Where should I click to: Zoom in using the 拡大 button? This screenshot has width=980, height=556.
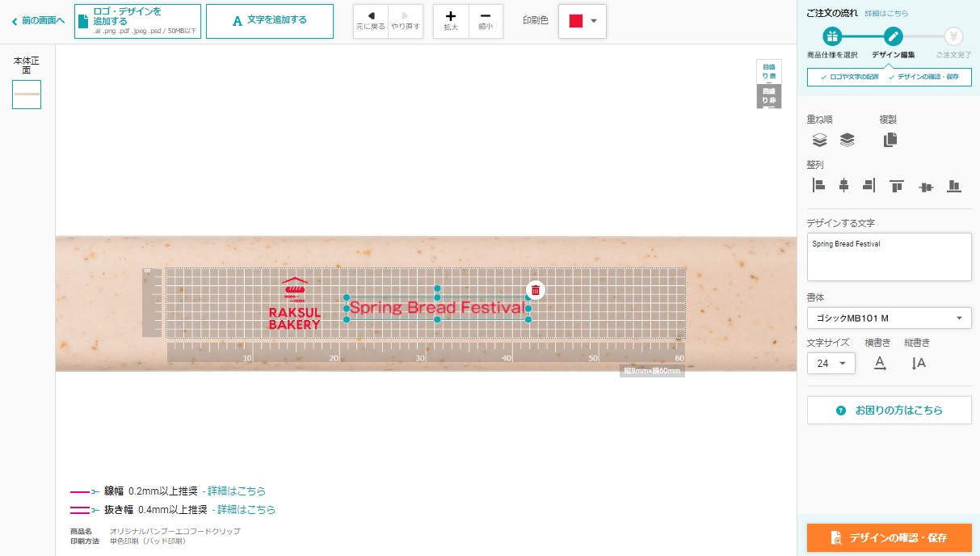[x=450, y=21]
